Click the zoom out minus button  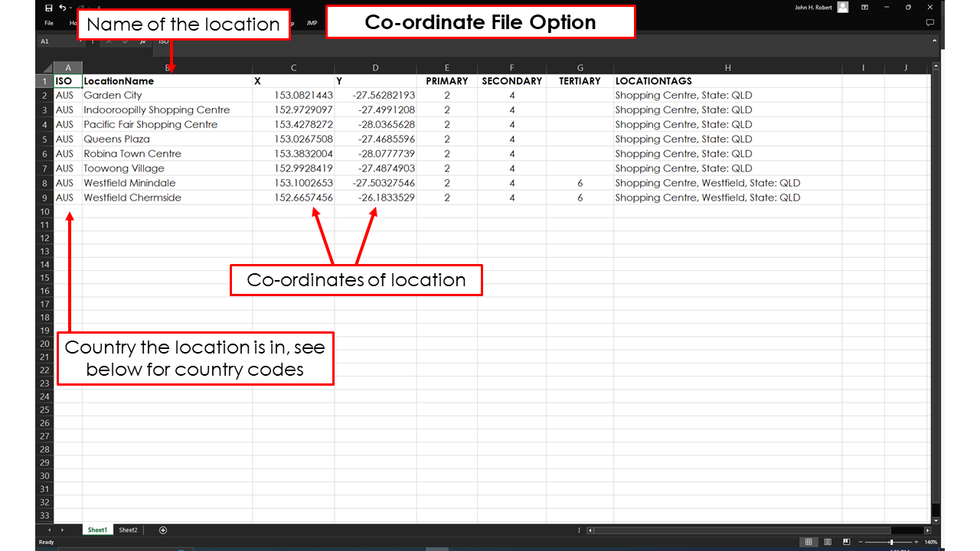861,542
